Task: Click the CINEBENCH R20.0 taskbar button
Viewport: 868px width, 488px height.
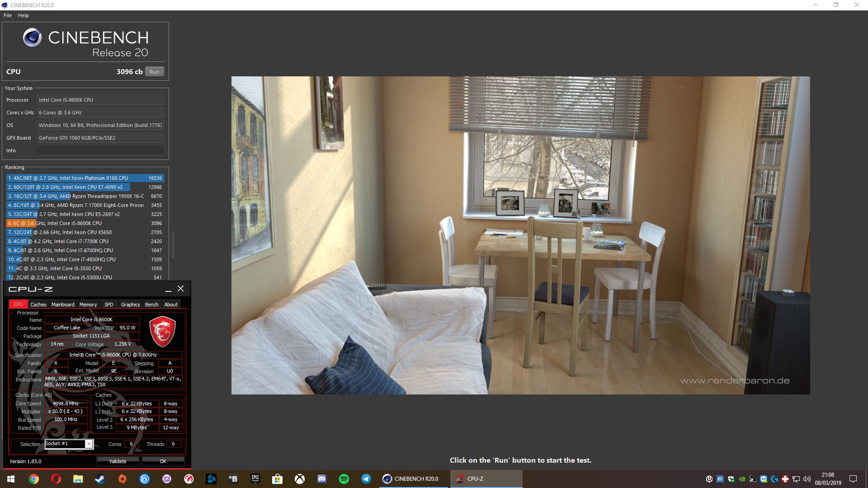Action: click(414, 479)
